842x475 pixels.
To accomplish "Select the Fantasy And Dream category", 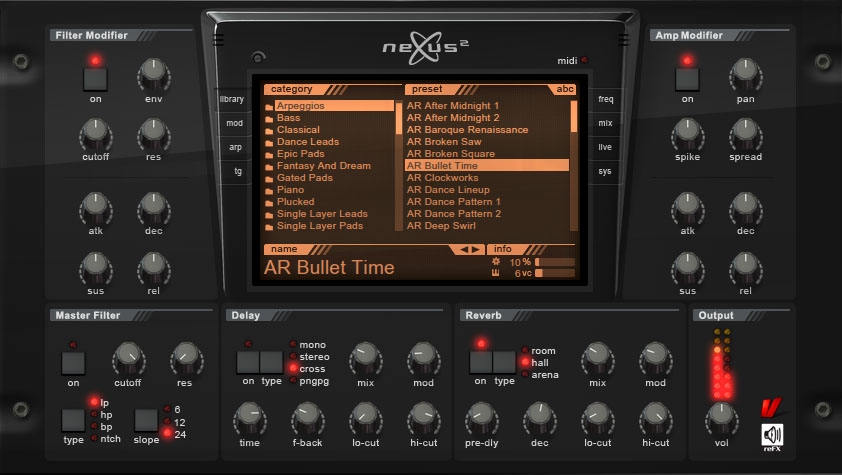I will pyautogui.click(x=323, y=166).
